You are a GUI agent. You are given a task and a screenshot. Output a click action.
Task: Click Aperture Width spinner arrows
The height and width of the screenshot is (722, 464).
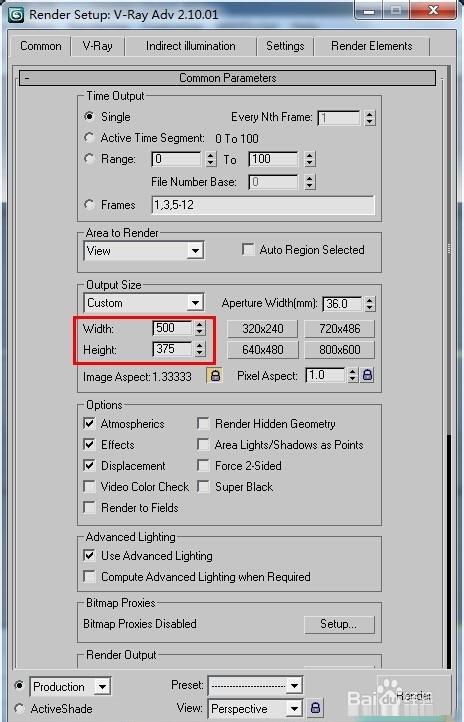(370, 304)
